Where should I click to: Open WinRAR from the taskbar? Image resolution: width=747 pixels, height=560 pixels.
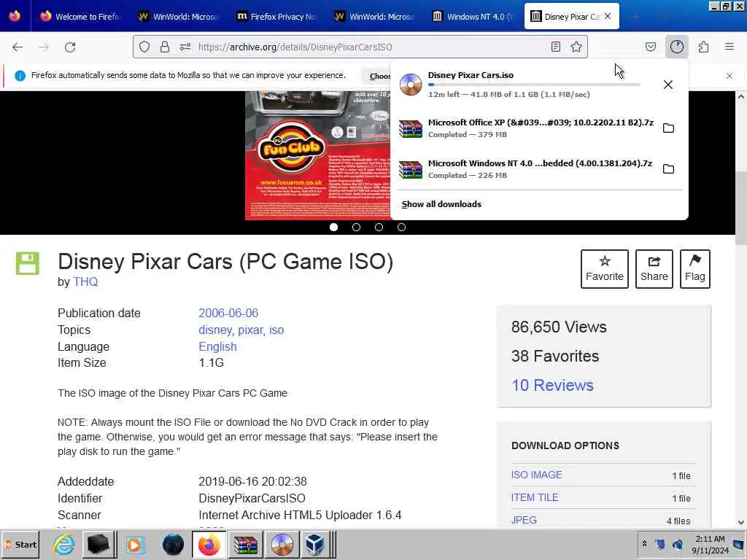pyautogui.click(x=245, y=544)
